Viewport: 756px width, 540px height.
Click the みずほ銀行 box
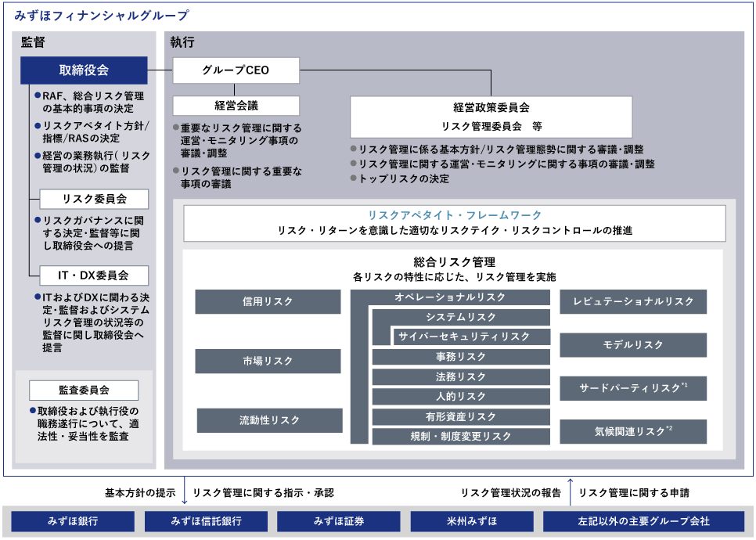coord(73,521)
